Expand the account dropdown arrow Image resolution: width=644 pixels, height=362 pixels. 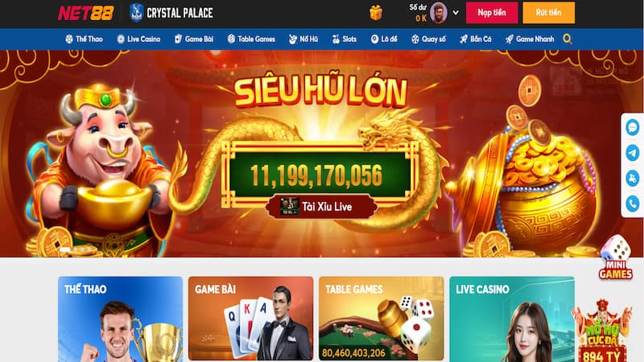click(456, 13)
